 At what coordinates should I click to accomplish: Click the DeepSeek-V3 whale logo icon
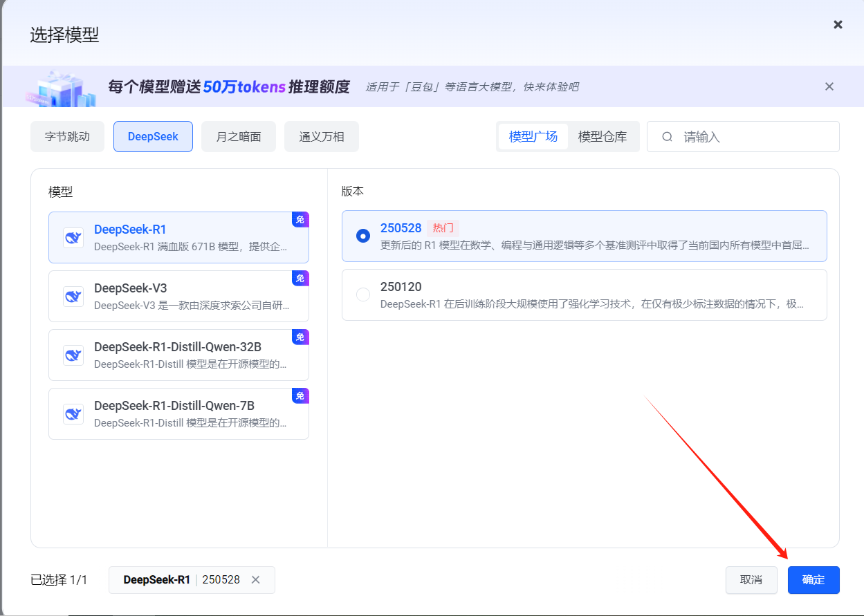pyautogui.click(x=73, y=296)
